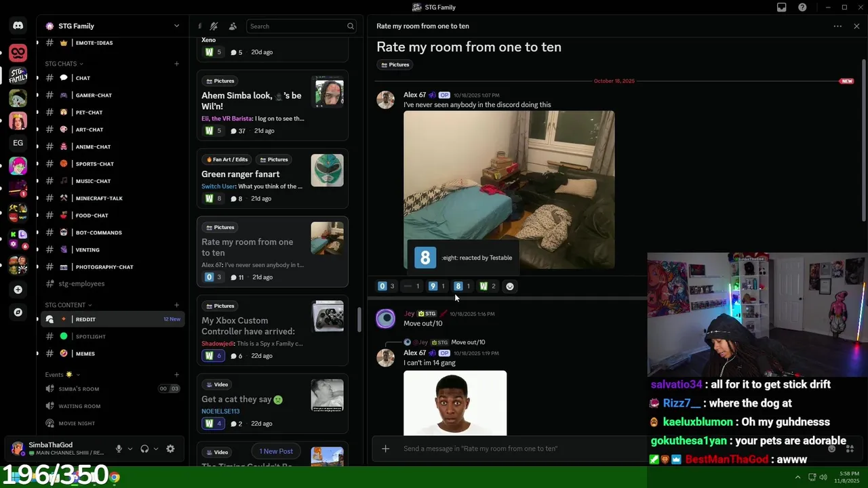Viewport: 868px width, 488px height.
Task: Create channel in Events category
Action: coord(176,375)
